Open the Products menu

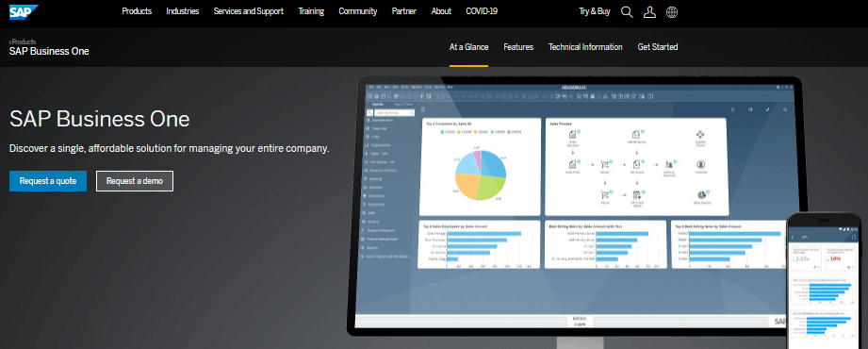[x=137, y=11]
